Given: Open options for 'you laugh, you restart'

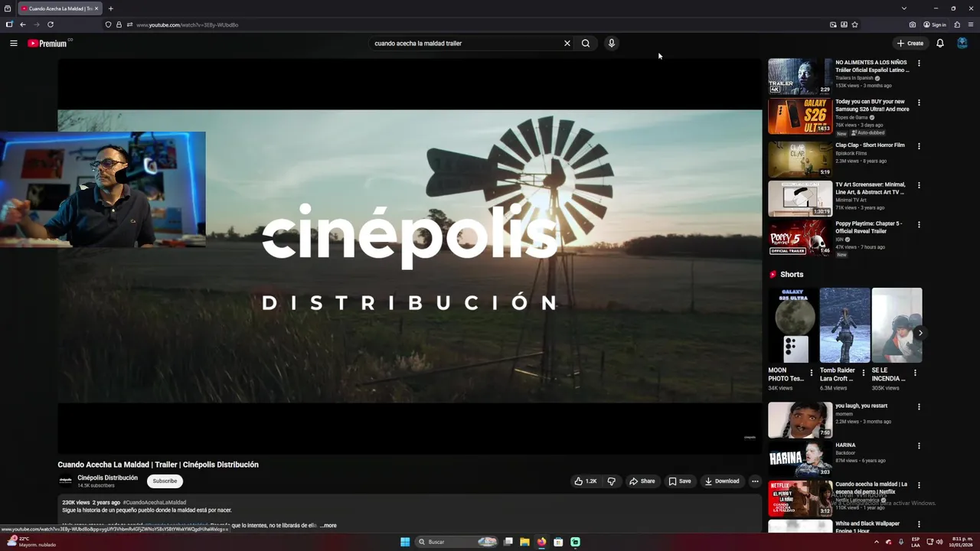Looking at the screenshot, I should click(919, 407).
